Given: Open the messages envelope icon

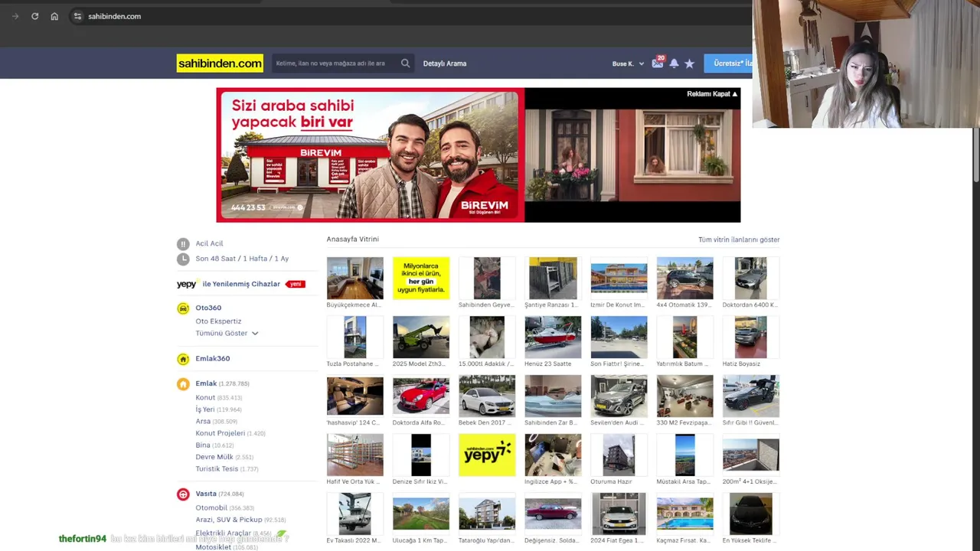Looking at the screenshot, I should [x=658, y=64].
